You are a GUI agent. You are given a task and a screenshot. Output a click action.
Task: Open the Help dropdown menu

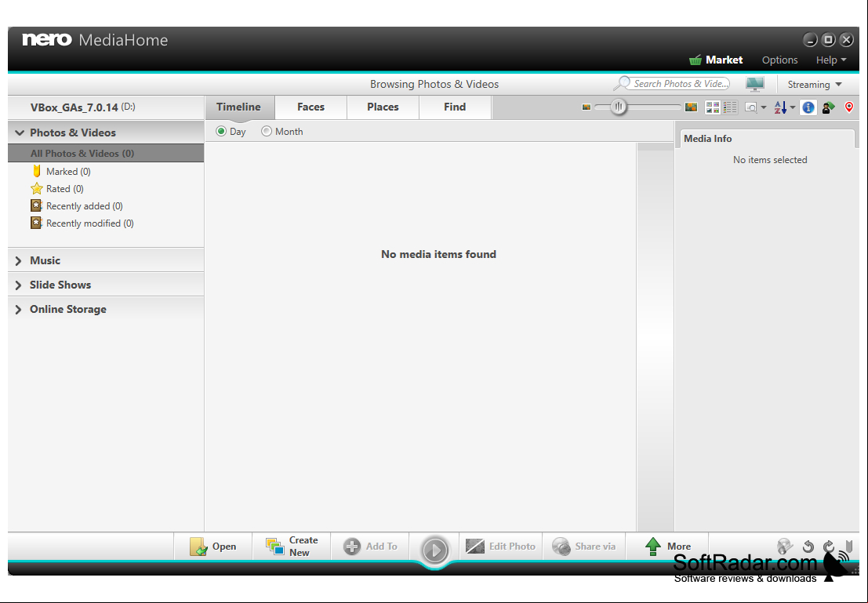(831, 60)
